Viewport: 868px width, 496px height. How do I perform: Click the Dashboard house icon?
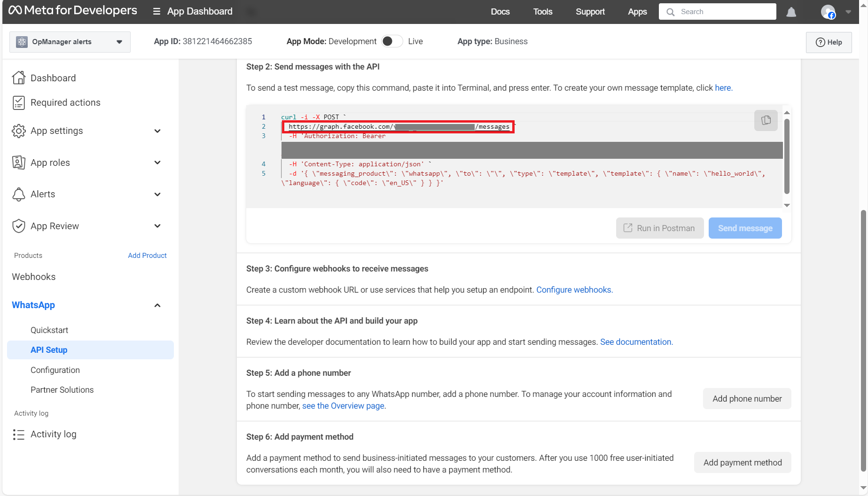[x=19, y=78]
